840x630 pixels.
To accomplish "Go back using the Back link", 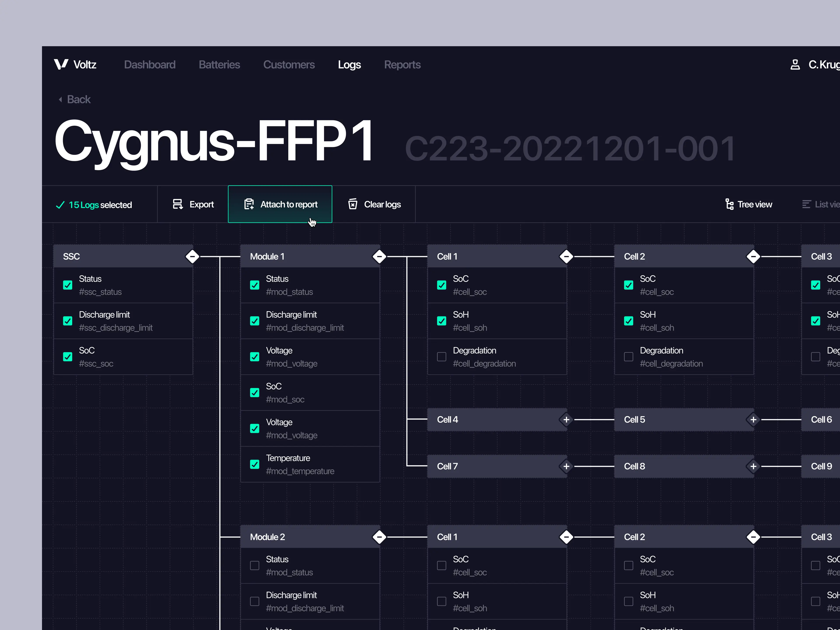I will point(75,100).
